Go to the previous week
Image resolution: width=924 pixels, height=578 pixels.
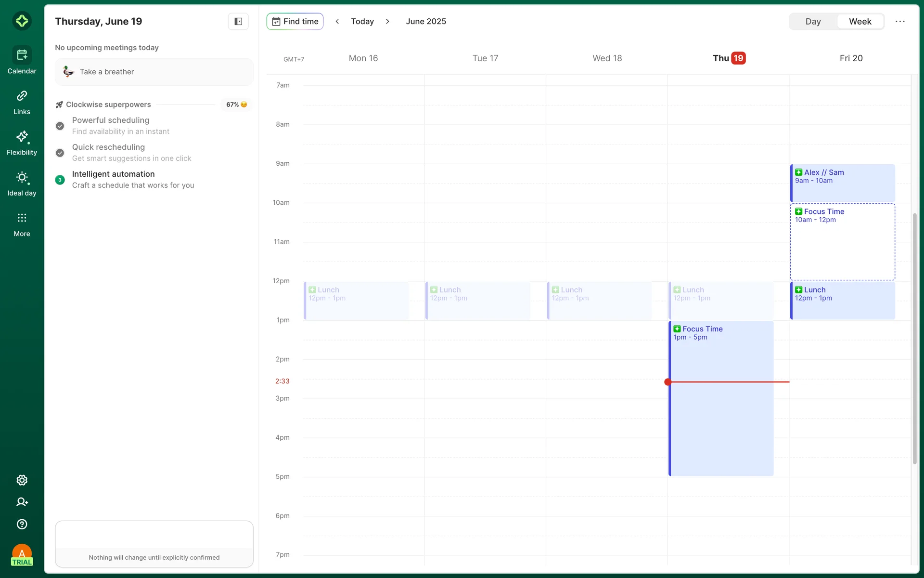click(337, 21)
